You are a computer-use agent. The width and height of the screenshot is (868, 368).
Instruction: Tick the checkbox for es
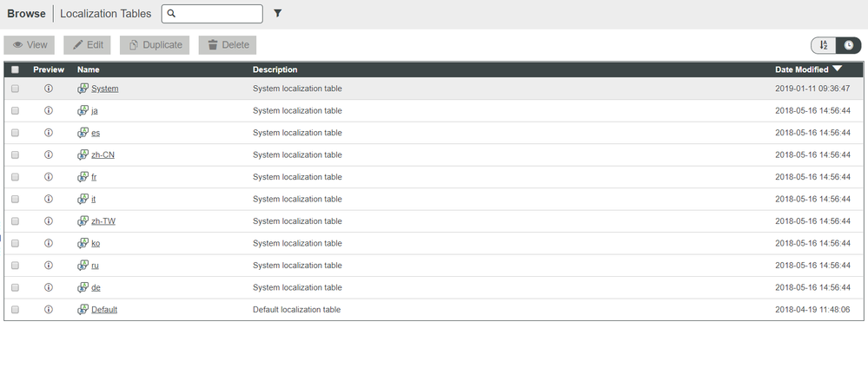(x=15, y=133)
